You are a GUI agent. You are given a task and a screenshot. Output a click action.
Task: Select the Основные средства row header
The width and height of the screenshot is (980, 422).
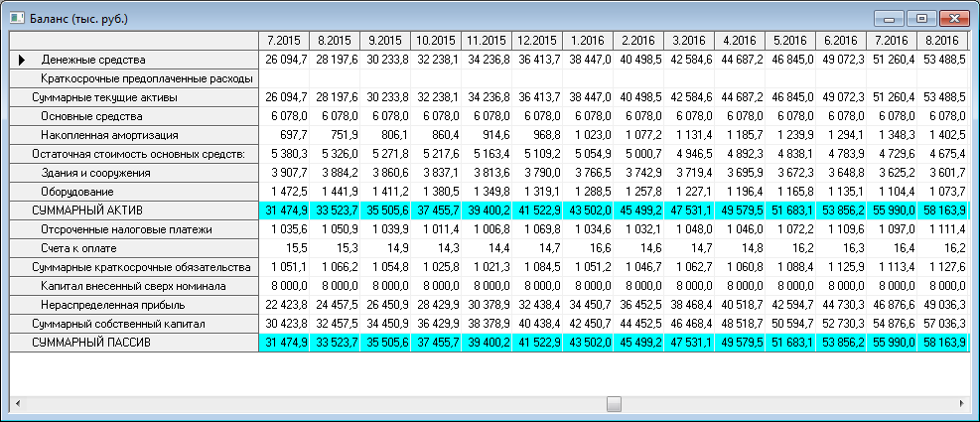[134, 116]
